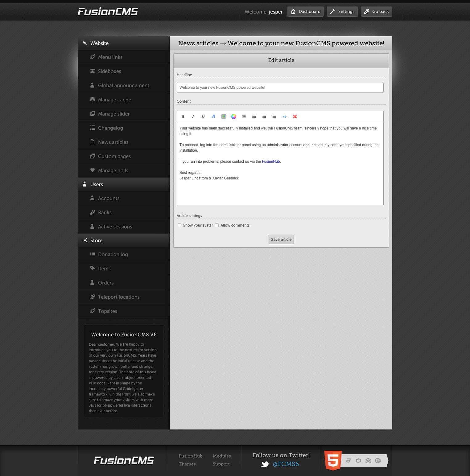The width and height of the screenshot is (470, 476).
Task: Open the font size tool (blue A)
Action: pyautogui.click(x=213, y=117)
